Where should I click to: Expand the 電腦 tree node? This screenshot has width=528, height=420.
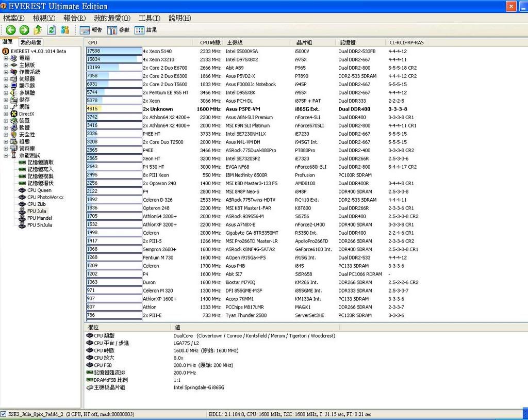click(6, 58)
